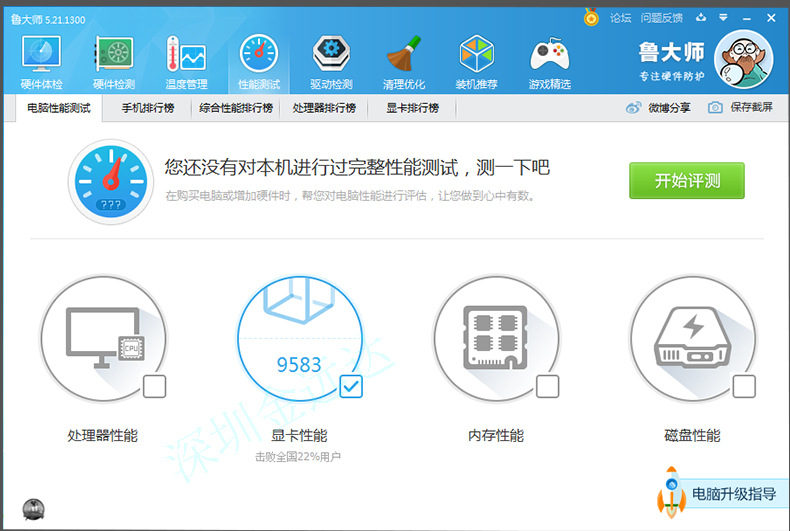Click the graphics card 9583 score circle
This screenshot has height=531, width=790.
pyautogui.click(x=300, y=338)
